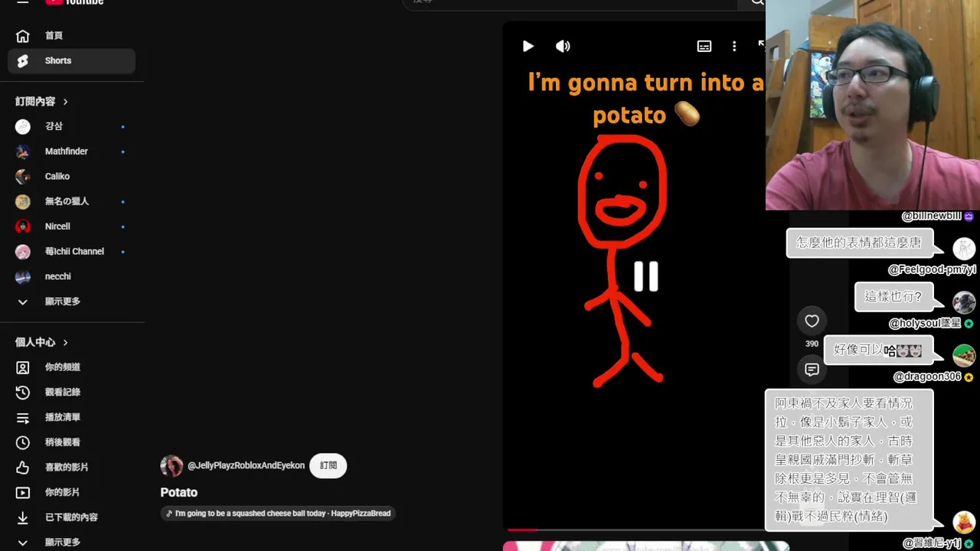Expand the 訂閱內容 subscriptions heading
The image size is (980, 551).
click(42, 101)
